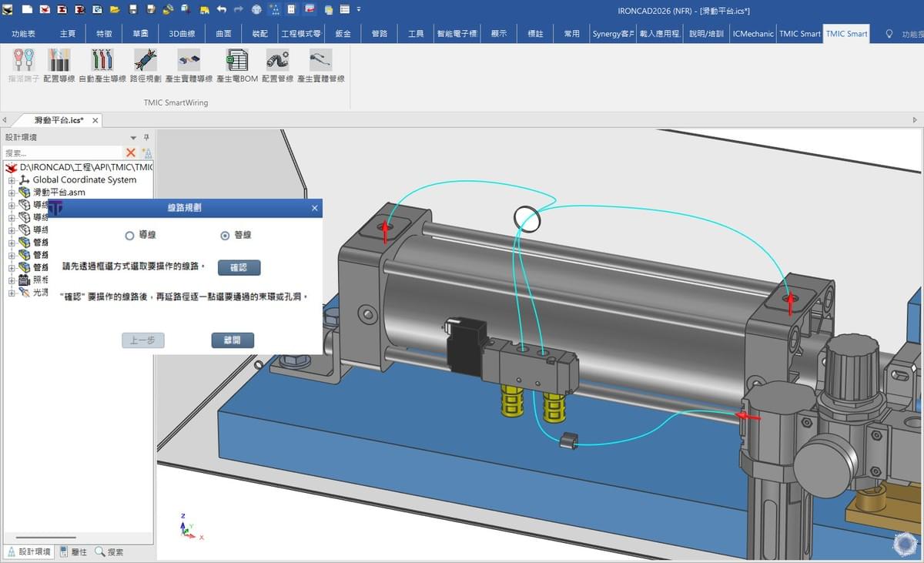The height and width of the screenshot is (563, 924).
Task: Clear the search with the red X icon
Action: (131, 153)
